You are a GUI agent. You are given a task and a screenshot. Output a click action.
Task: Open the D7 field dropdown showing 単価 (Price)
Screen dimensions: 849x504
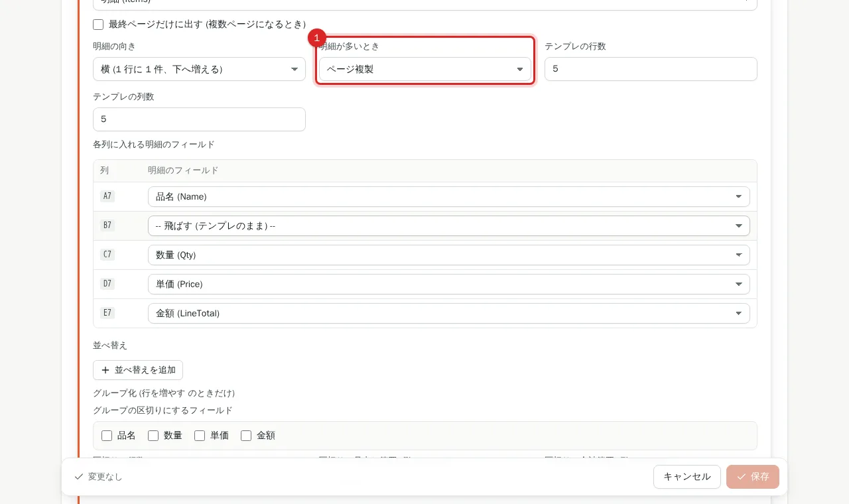click(449, 284)
